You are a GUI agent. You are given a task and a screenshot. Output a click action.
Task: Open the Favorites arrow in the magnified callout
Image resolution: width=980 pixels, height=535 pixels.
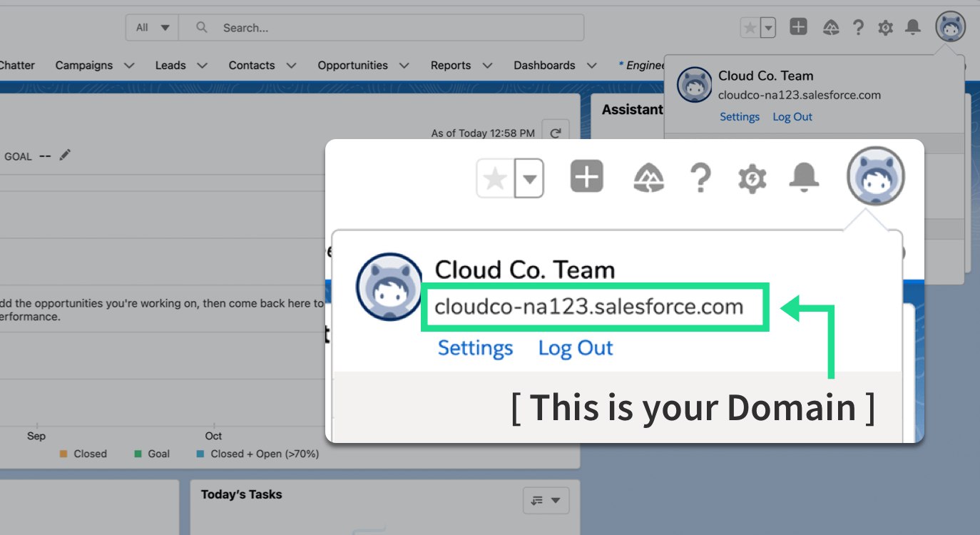[x=529, y=178]
